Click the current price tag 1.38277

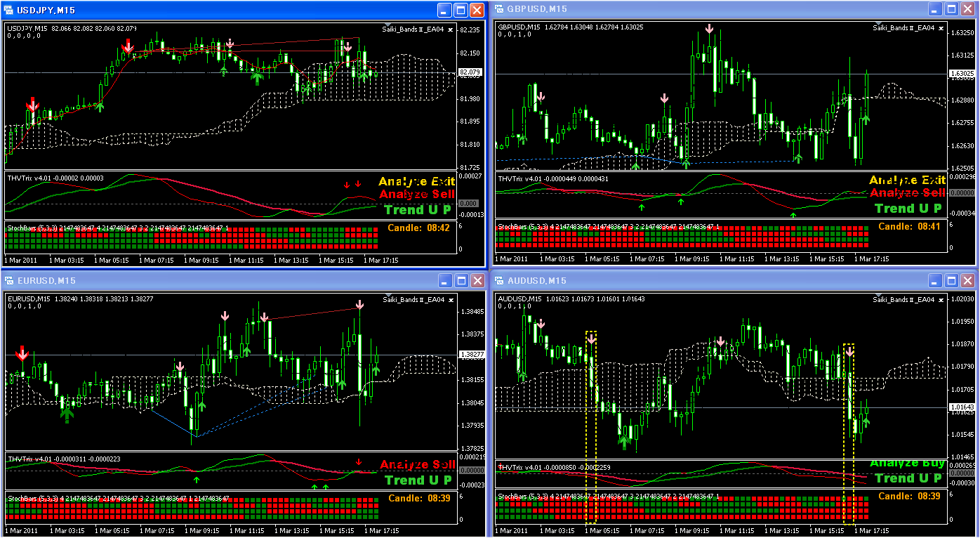(470, 355)
